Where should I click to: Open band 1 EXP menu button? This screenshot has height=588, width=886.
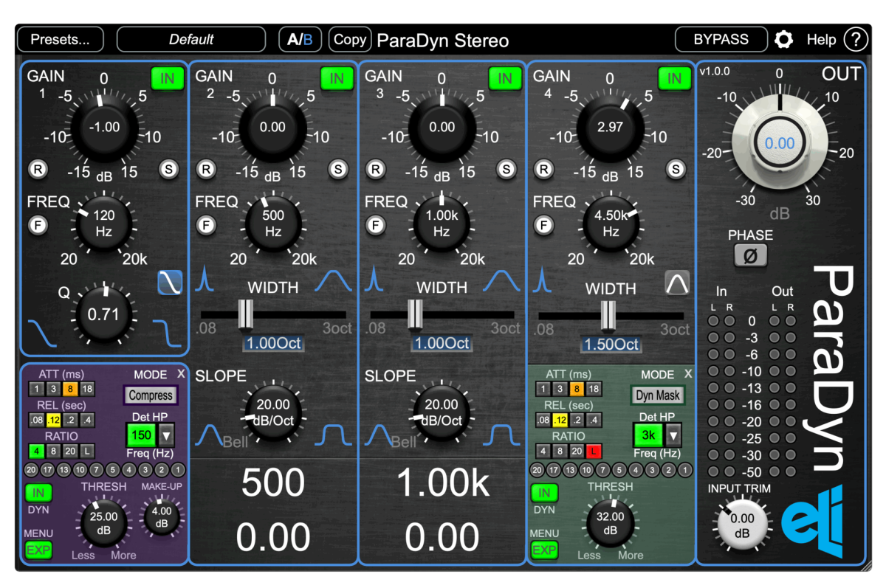(35, 550)
